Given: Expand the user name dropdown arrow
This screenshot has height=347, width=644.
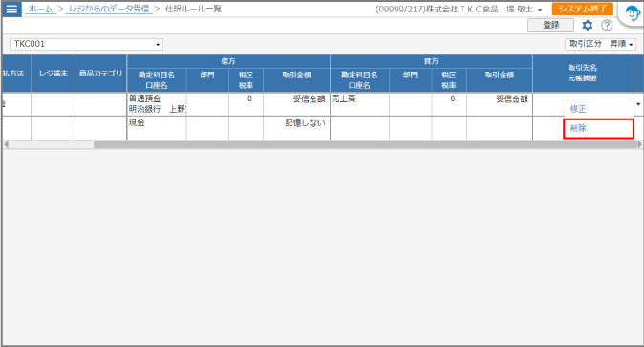Looking at the screenshot, I should [540, 10].
